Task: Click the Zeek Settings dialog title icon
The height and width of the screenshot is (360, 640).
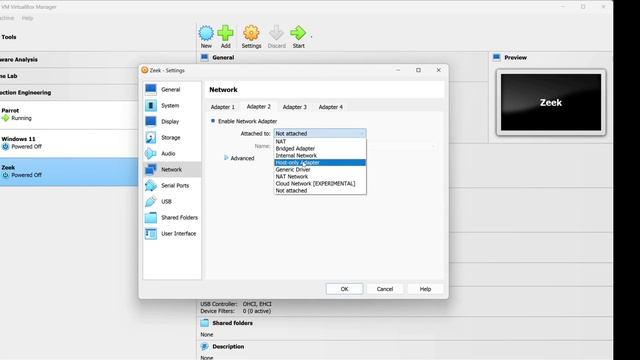Action: [144, 70]
